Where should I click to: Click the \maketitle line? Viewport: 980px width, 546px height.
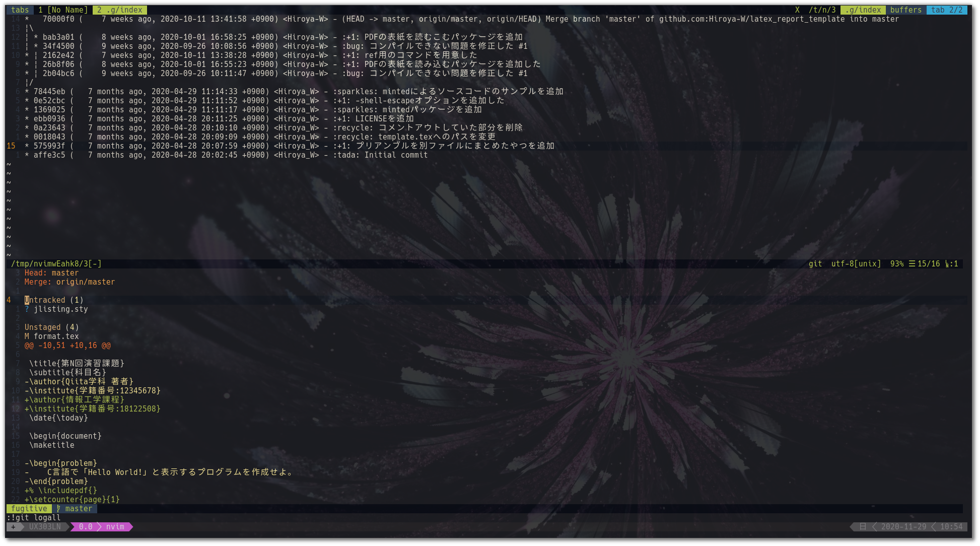coord(51,445)
